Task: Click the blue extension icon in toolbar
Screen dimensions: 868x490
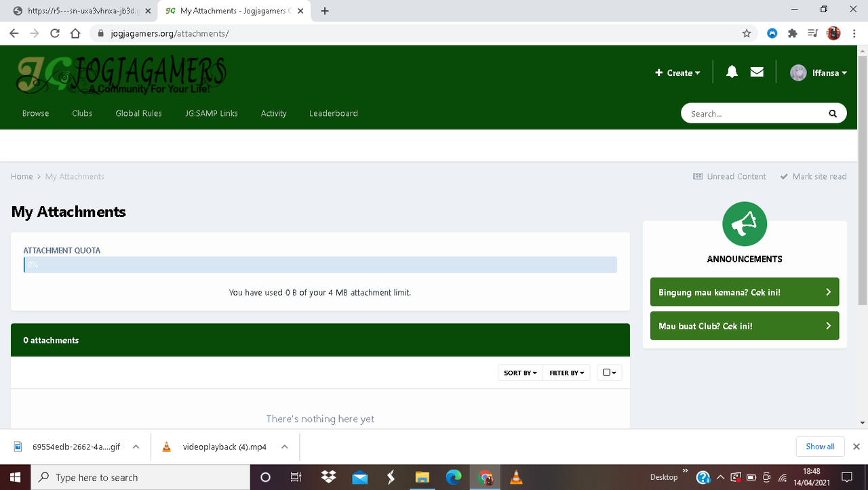Action: [772, 33]
